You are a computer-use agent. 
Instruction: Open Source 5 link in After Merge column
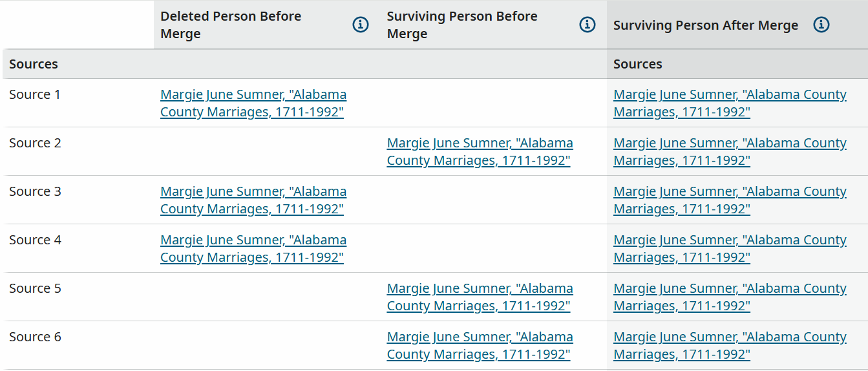click(729, 297)
